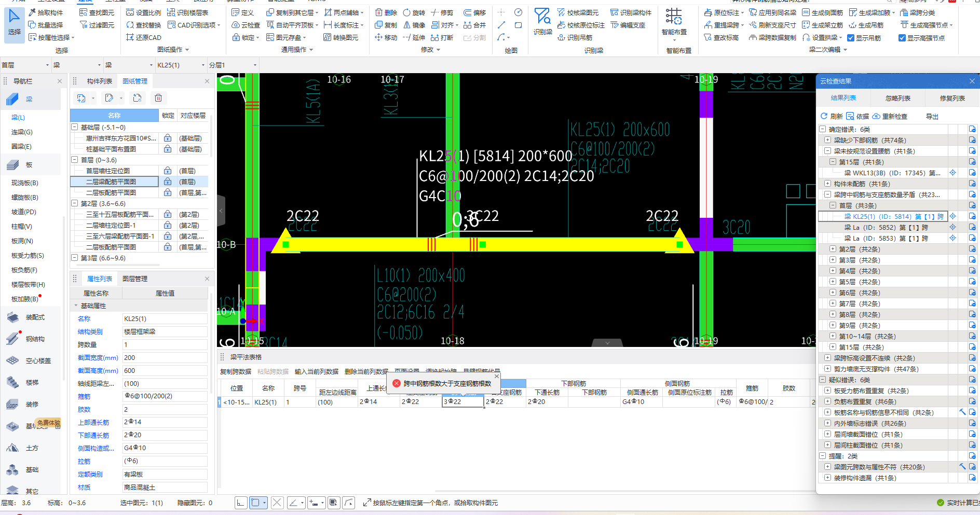Click delete drawing trash icon in 图纸管理
980x515 pixels.
point(158,98)
